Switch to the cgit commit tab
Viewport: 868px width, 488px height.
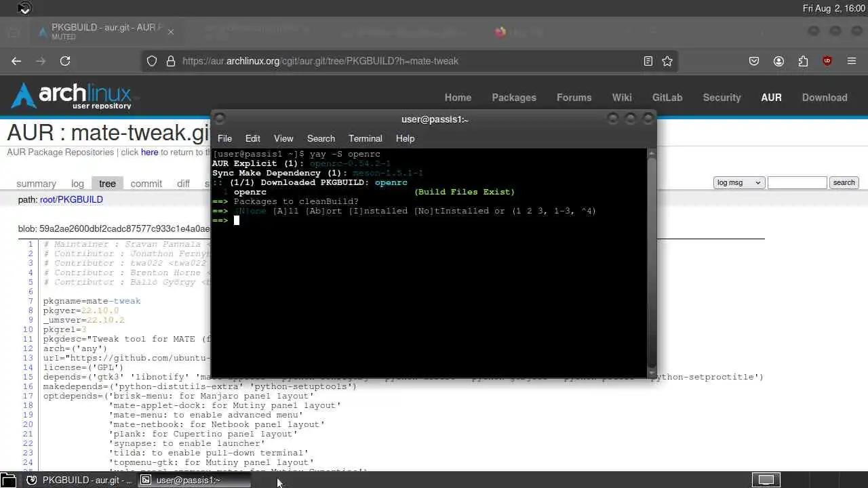(146, 184)
